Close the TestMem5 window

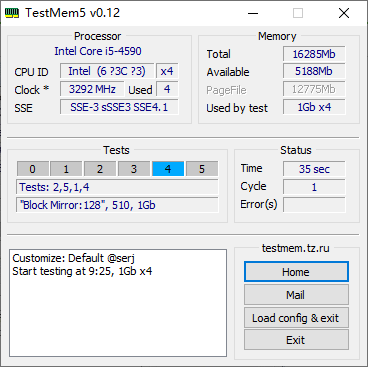point(344,13)
